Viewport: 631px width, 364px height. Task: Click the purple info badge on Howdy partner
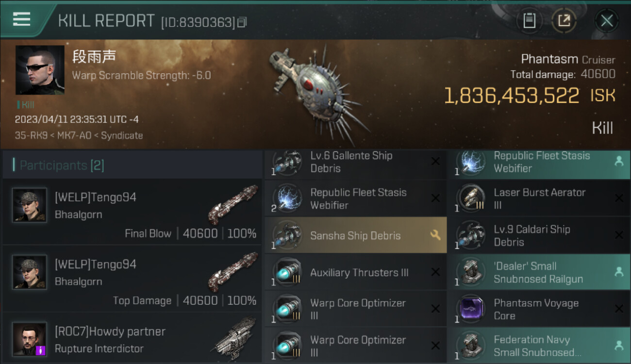pos(41,350)
